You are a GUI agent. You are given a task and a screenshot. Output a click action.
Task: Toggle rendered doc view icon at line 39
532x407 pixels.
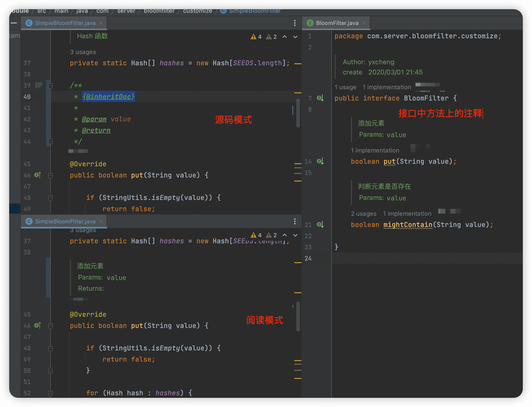pos(39,85)
